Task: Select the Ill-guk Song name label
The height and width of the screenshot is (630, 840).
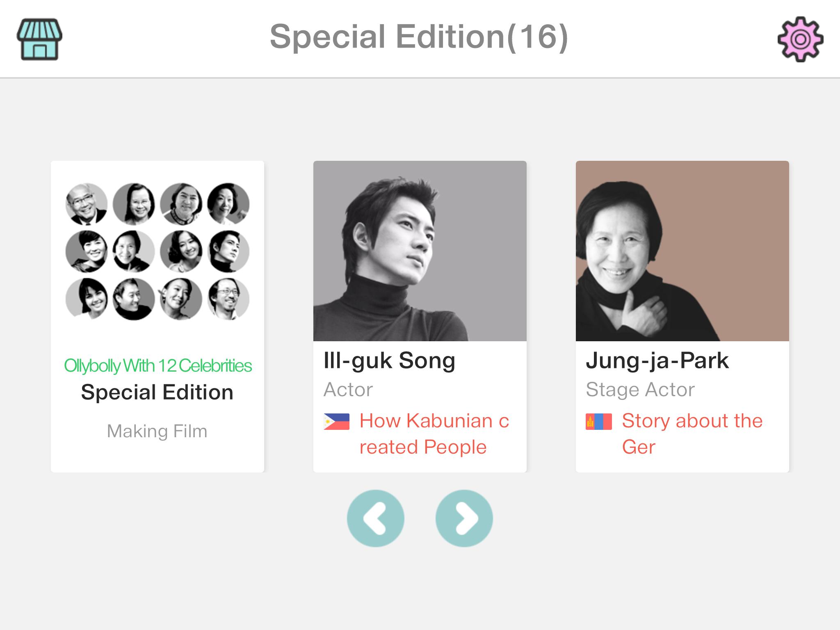Action: click(389, 361)
